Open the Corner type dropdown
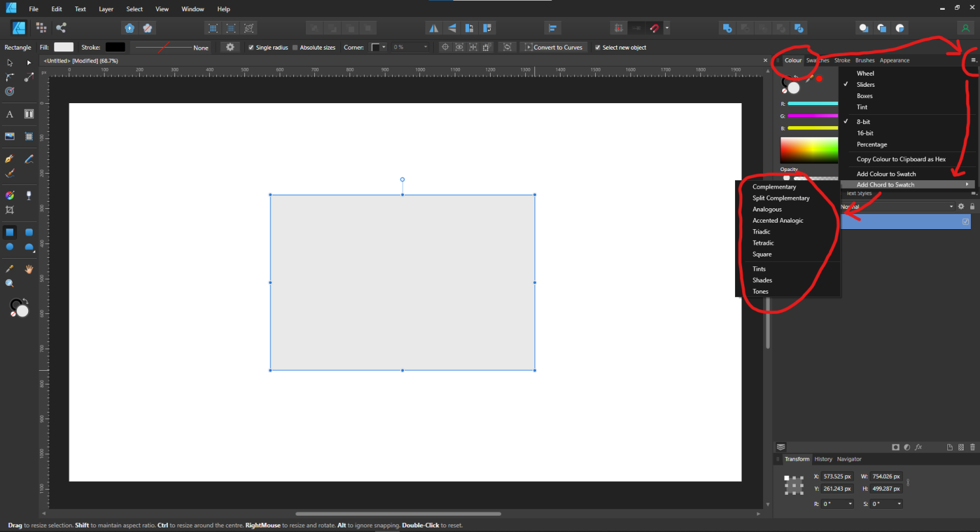 click(379, 47)
